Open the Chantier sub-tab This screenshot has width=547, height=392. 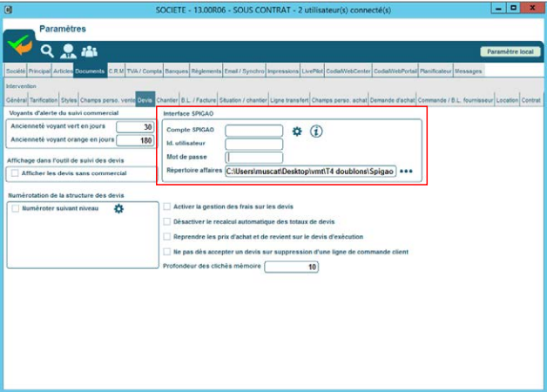[x=166, y=100]
